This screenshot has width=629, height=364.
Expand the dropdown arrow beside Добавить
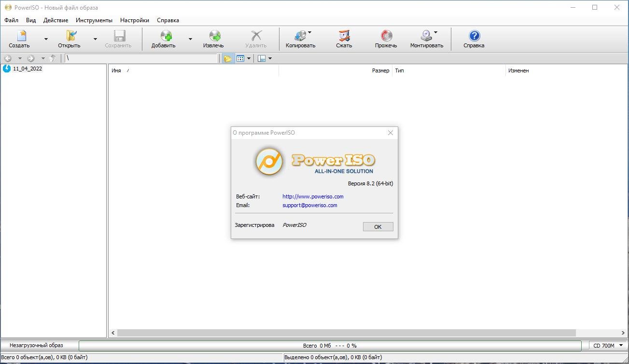[190, 39]
